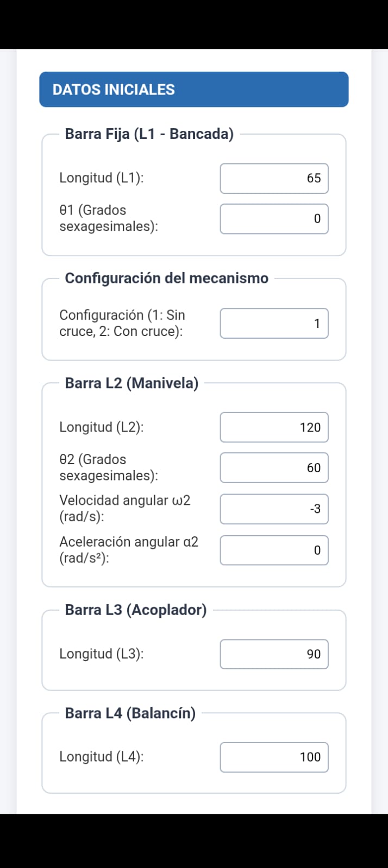Image resolution: width=388 pixels, height=868 pixels.
Task: Click the Barra Fija (L1 - Bancada) heading
Action: [x=149, y=134]
